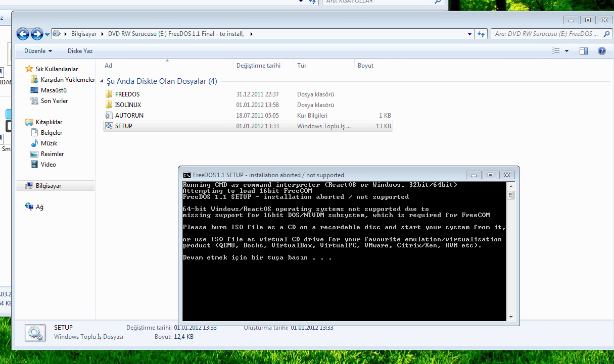
Task: Click the location icon in address bar
Action: (x=57, y=34)
